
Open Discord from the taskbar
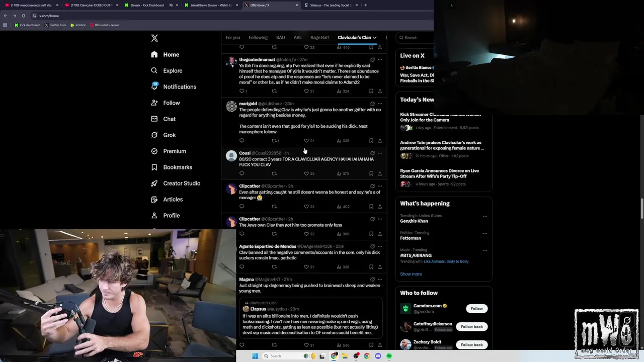tap(378, 356)
